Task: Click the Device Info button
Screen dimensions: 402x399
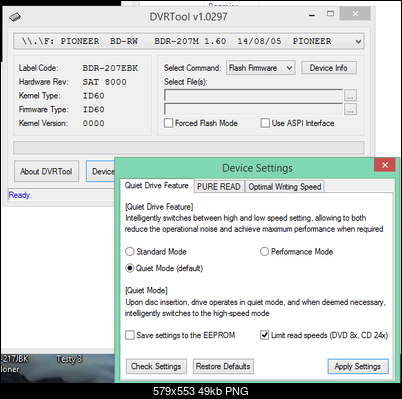Action: [x=329, y=68]
